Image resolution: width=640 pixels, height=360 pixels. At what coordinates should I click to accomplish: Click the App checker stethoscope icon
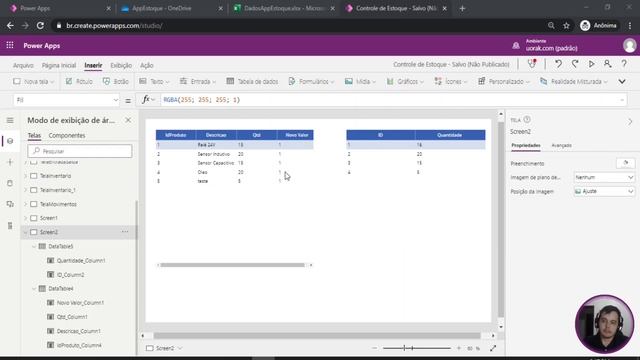[x=531, y=64]
